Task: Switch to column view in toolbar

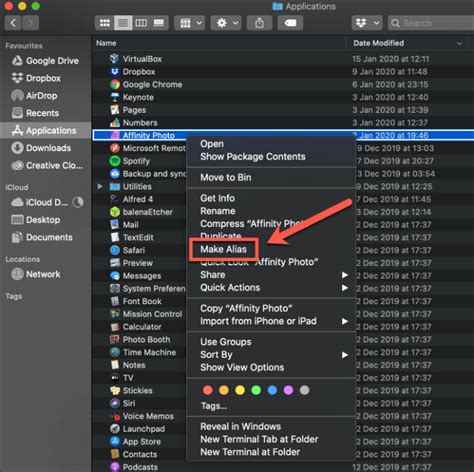Action: tap(141, 23)
